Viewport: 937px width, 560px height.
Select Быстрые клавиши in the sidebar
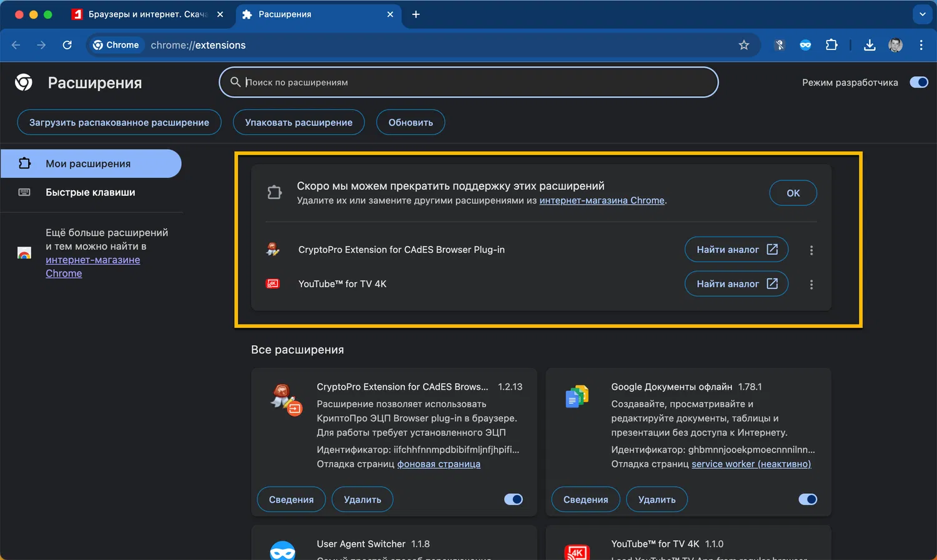pyautogui.click(x=90, y=192)
